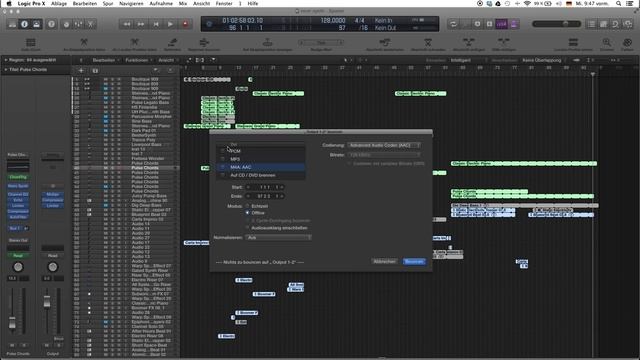640x360 pixels.
Task: Click the duplicate track icon
Action: click(x=95, y=71)
